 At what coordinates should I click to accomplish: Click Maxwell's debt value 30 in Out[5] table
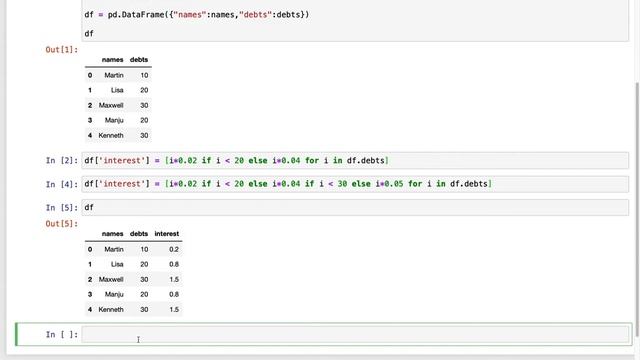point(144,280)
